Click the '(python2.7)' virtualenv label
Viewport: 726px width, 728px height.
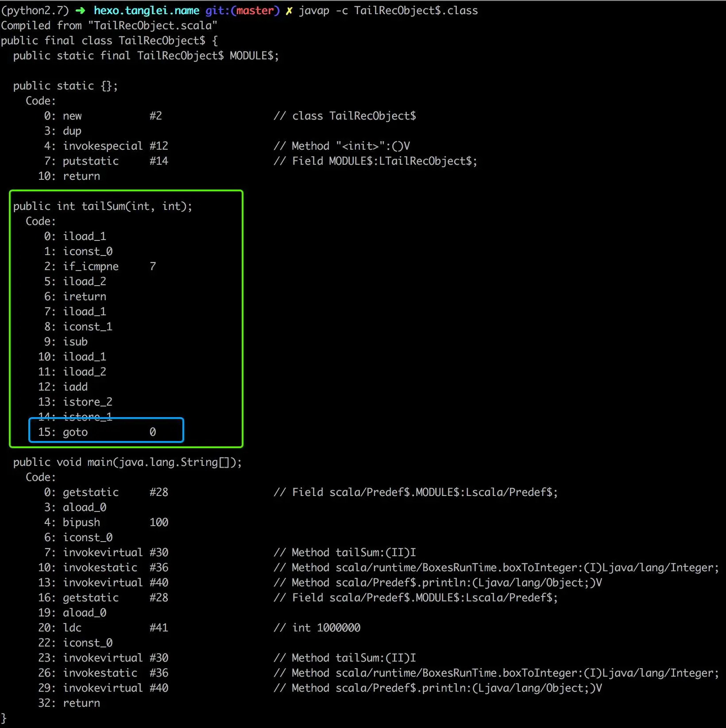(35, 10)
